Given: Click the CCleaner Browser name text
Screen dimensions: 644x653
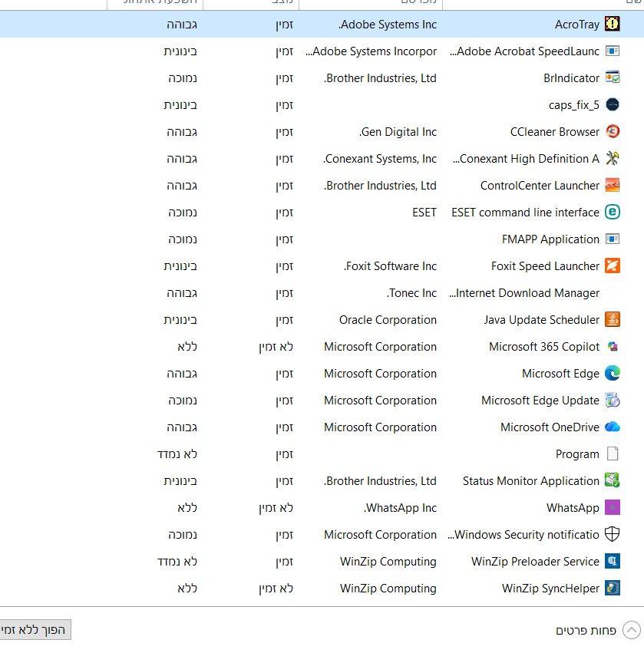Looking at the screenshot, I should 554,132.
